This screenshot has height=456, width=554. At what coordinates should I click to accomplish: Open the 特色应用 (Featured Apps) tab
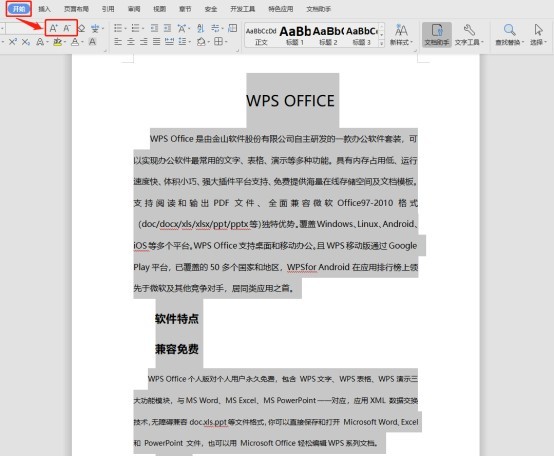pyautogui.click(x=281, y=9)
